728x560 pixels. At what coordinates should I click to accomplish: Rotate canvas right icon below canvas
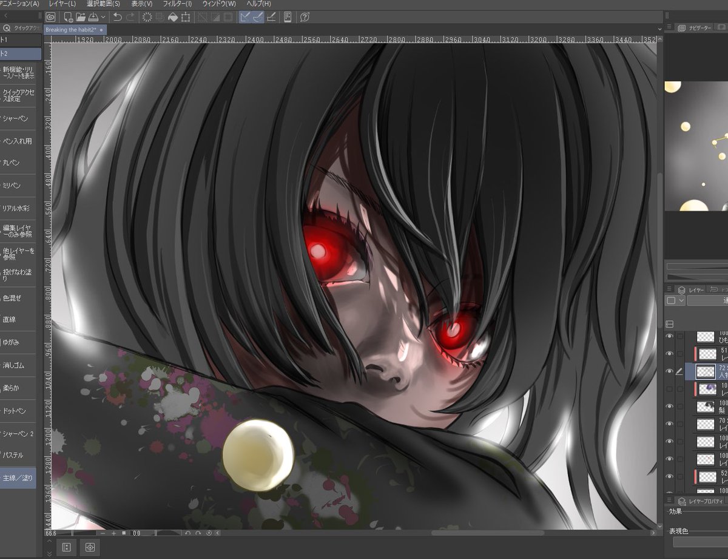[x=198, y=533]
